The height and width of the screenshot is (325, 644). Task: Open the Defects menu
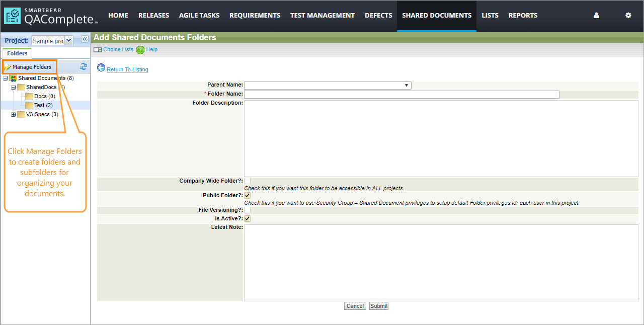click(x=378, y=16)
